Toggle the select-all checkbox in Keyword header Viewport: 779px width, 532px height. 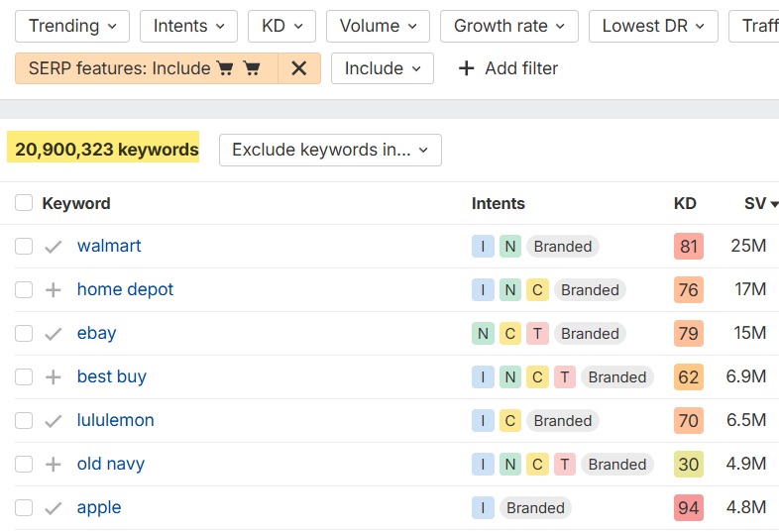point(24,203)
